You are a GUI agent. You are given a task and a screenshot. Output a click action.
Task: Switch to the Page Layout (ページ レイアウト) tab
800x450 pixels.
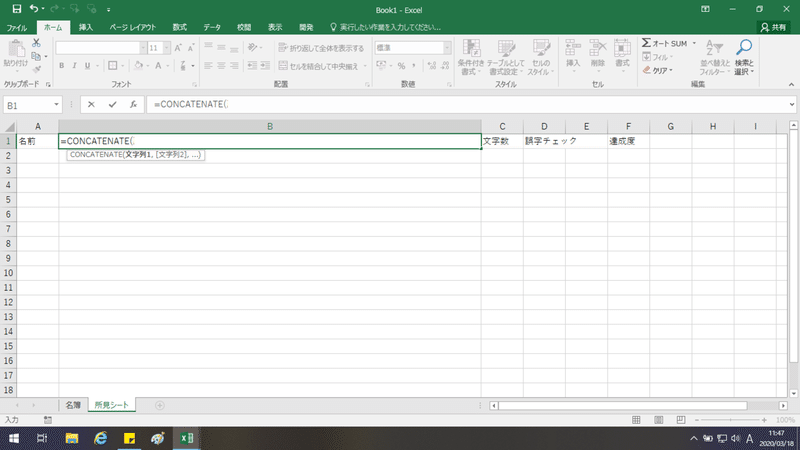[133, 27]
